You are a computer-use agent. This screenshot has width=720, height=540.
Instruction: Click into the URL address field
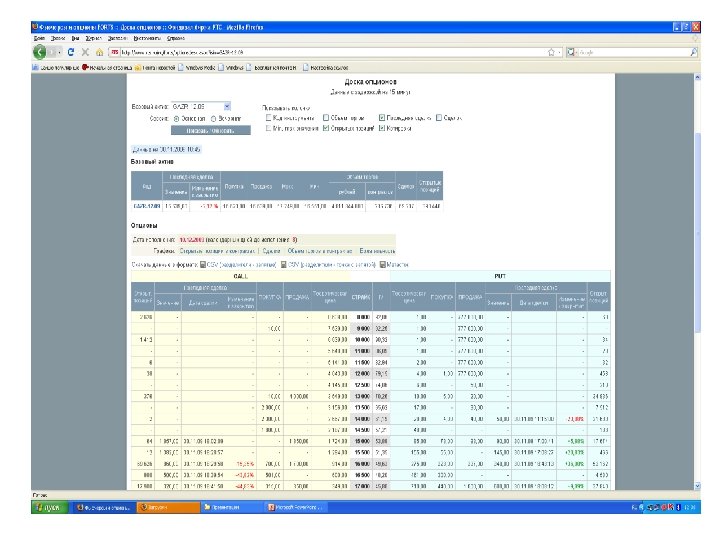(333, 52)
